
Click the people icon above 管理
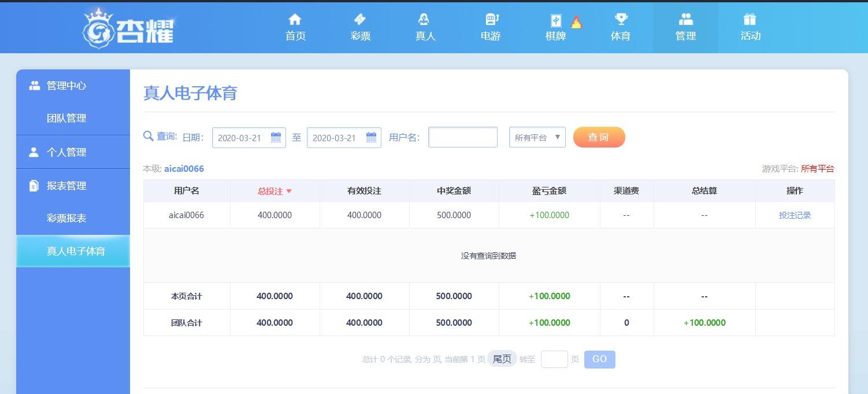click(x=686, y=19)
